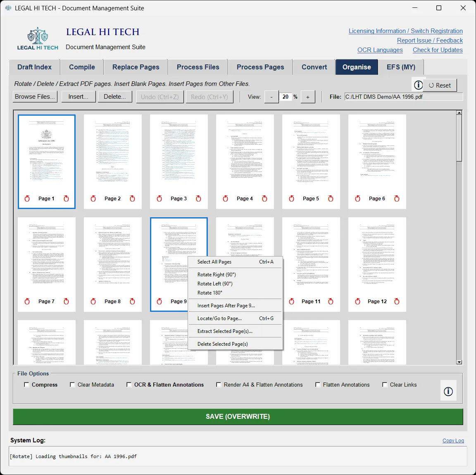Image resolution: width=476 pixels, height=475 pixels.
Task: Open the Process Files tab
Action: tap(198, 67)
